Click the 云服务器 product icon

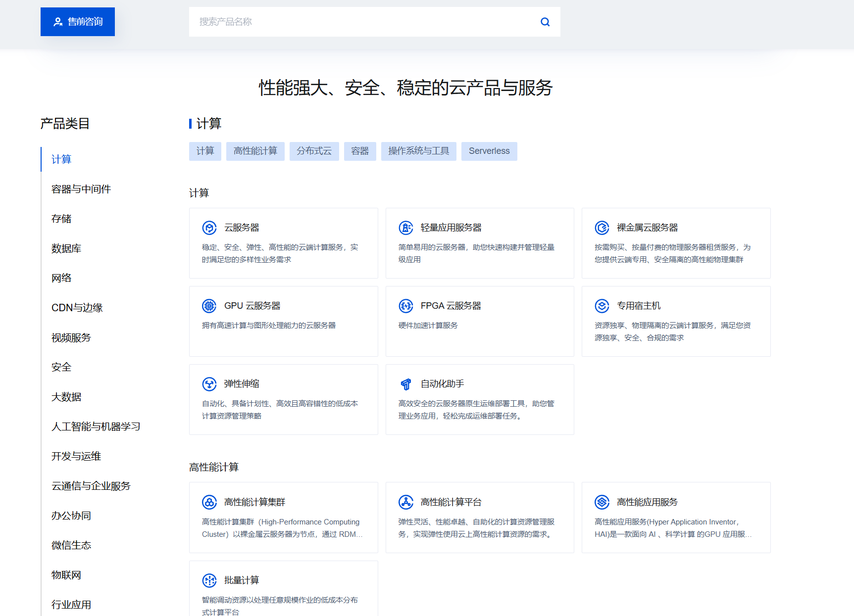click(x=209, y=228)
